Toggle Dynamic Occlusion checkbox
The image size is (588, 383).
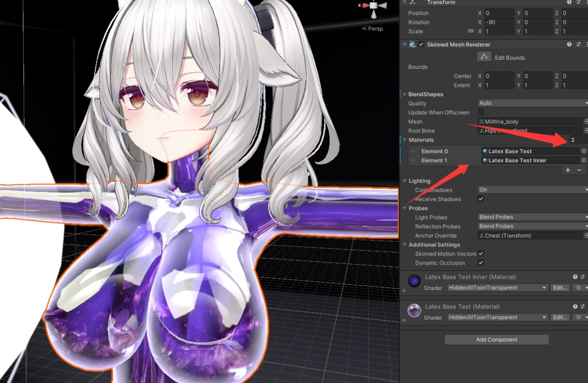481,262
